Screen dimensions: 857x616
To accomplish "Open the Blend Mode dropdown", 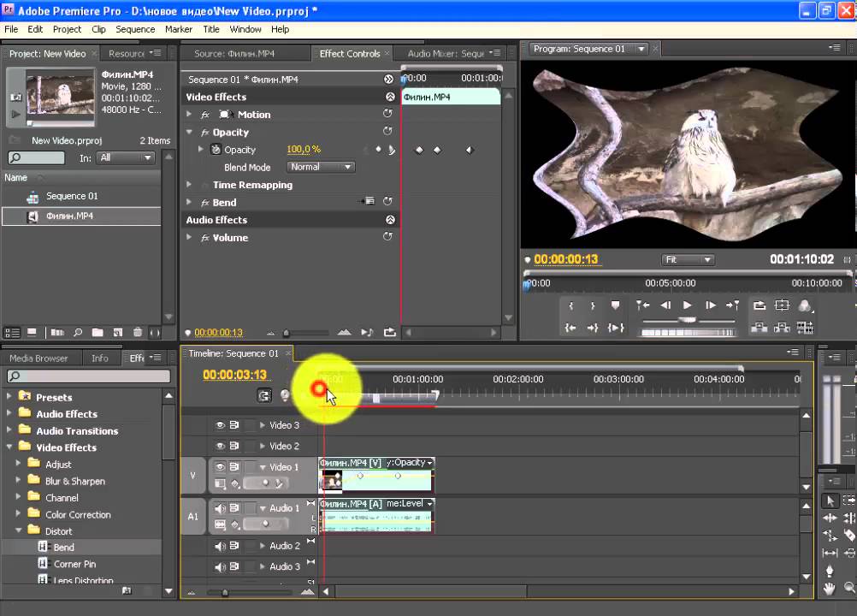I will [x=320, y=167].
